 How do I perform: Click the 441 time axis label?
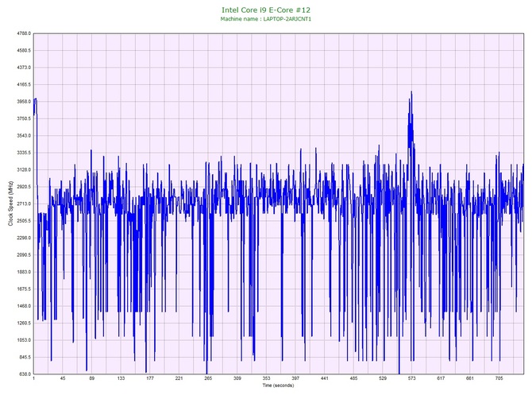pyautogui.click(x=325, y=378)
